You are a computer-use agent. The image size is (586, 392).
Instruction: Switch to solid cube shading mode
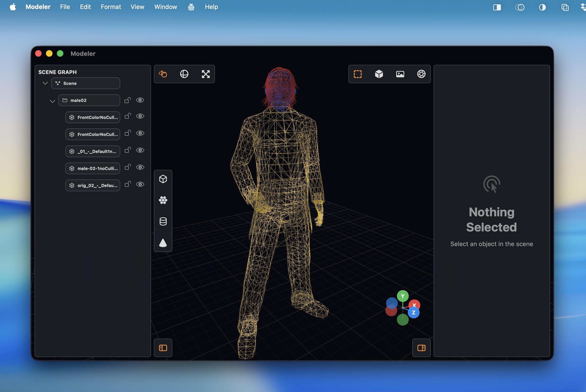379,74
